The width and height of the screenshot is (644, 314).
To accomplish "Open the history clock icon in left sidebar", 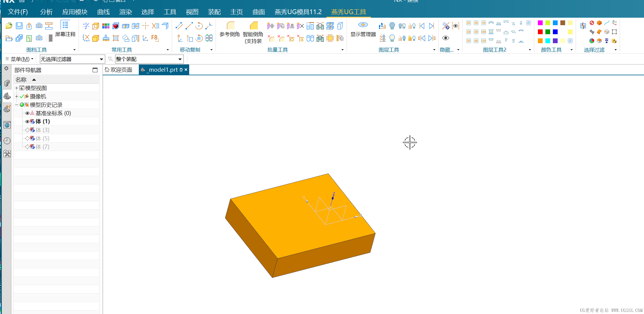I will point(7,141).
